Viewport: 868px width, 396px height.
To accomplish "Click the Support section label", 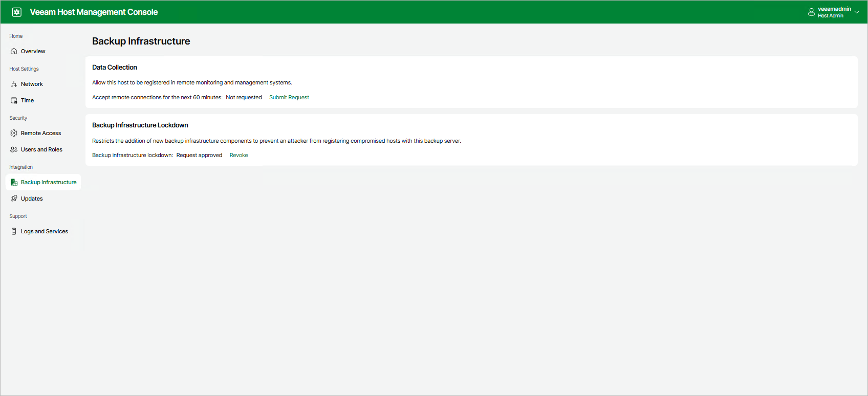I will coord(18,216).
